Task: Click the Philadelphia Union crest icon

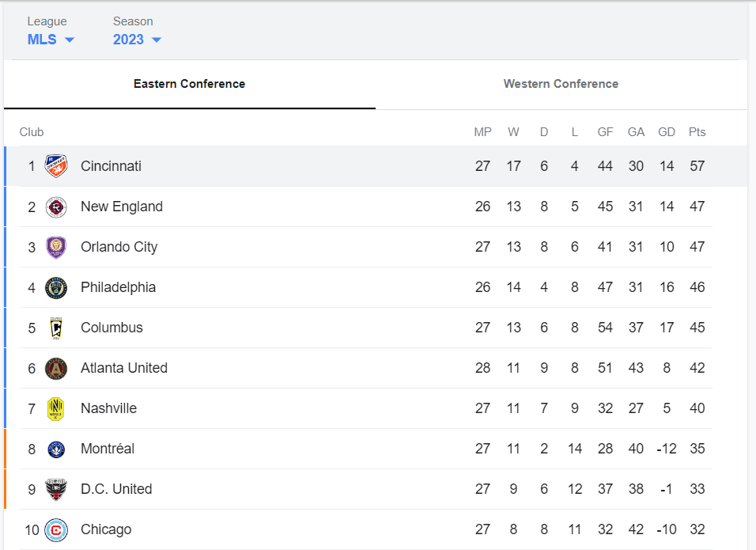Action: click(x=56, y=287)
